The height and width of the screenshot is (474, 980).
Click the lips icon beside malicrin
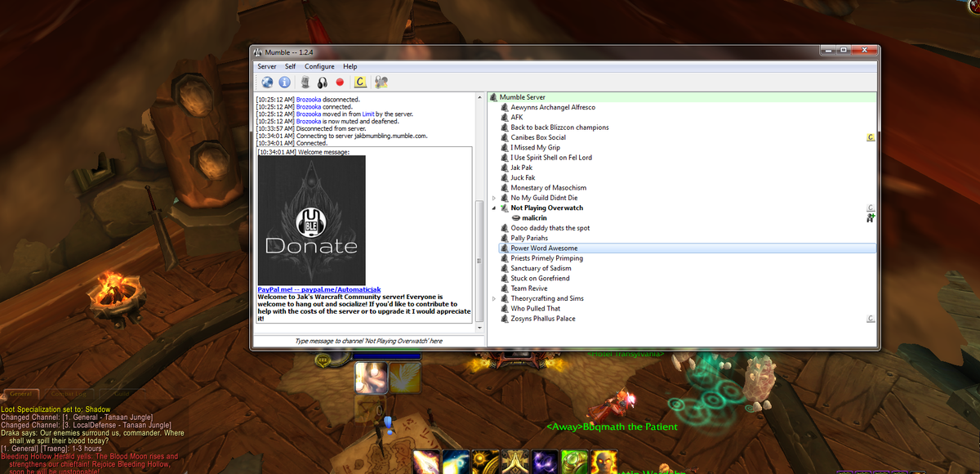516,218
